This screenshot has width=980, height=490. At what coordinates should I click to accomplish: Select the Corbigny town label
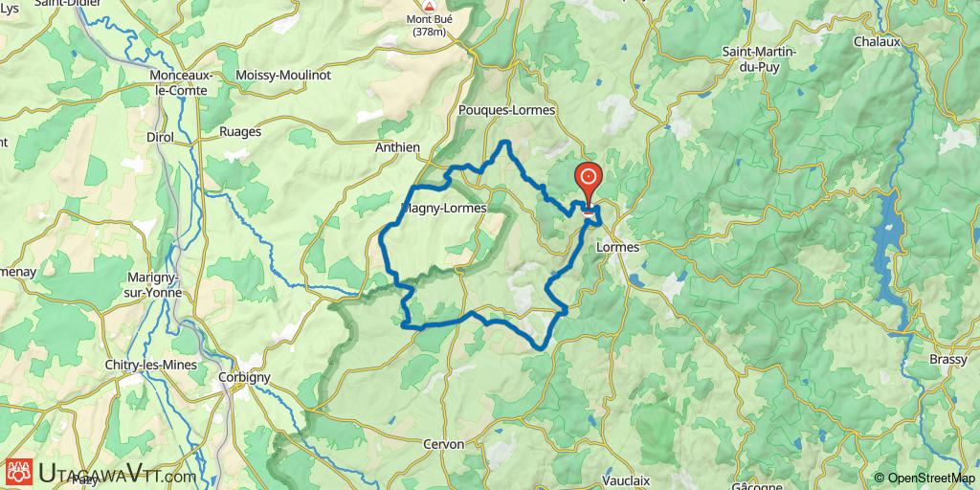point(244,377)
